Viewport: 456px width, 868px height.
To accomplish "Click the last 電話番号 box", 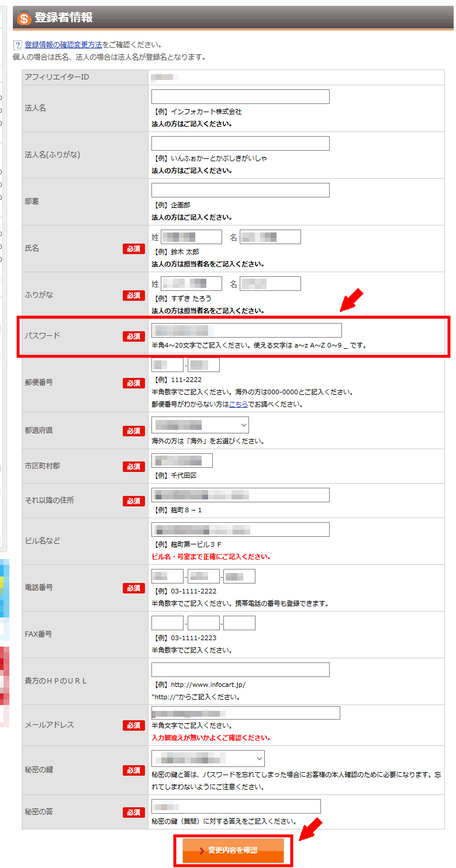I will point(240,577).
